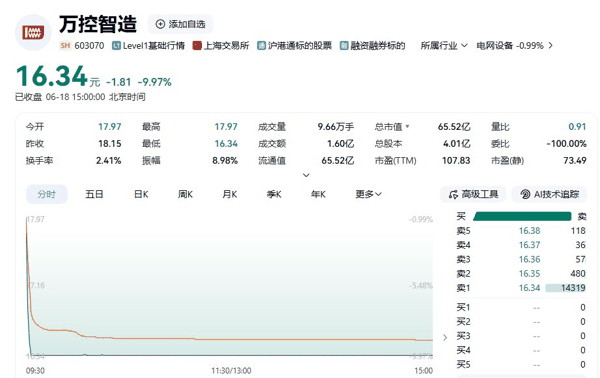The height and width of the screenshot is (378, 600).
Task: Click the 总市值 value 65.52亿
Action: coord(454,127)
